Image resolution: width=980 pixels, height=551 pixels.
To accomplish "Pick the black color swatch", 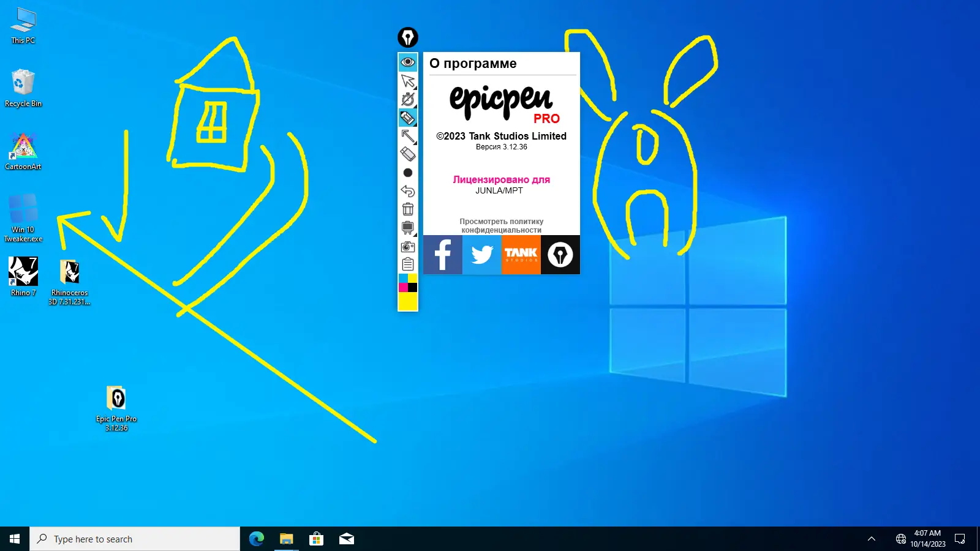I will [x=413, y=288].
